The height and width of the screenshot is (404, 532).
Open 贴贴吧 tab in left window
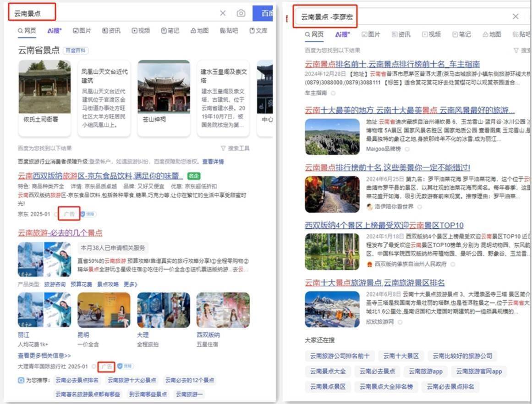(x=229, y=31)
